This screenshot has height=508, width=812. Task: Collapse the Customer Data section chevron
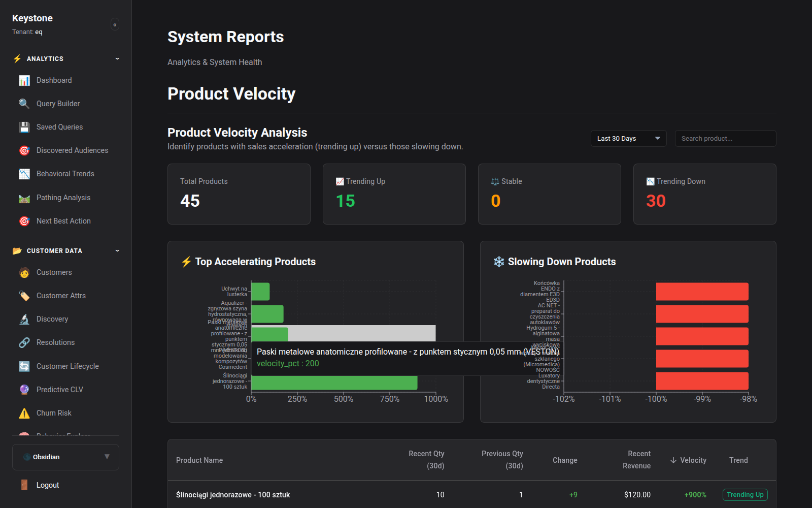(x=117, y=251)
